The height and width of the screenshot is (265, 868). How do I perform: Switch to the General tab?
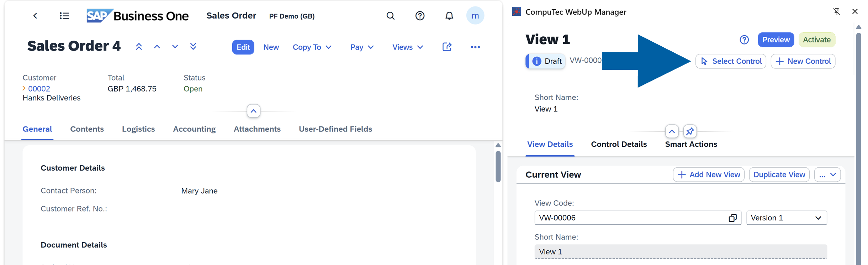(x=37, y=129)
